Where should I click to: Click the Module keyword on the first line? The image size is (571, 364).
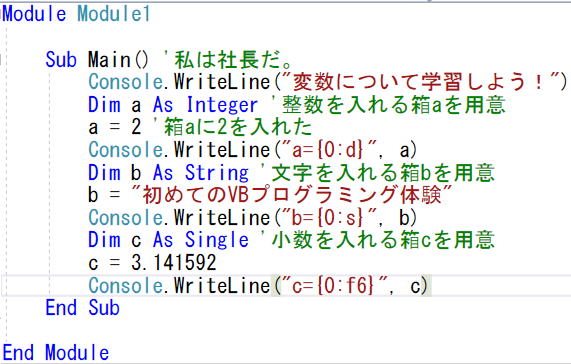34,14
